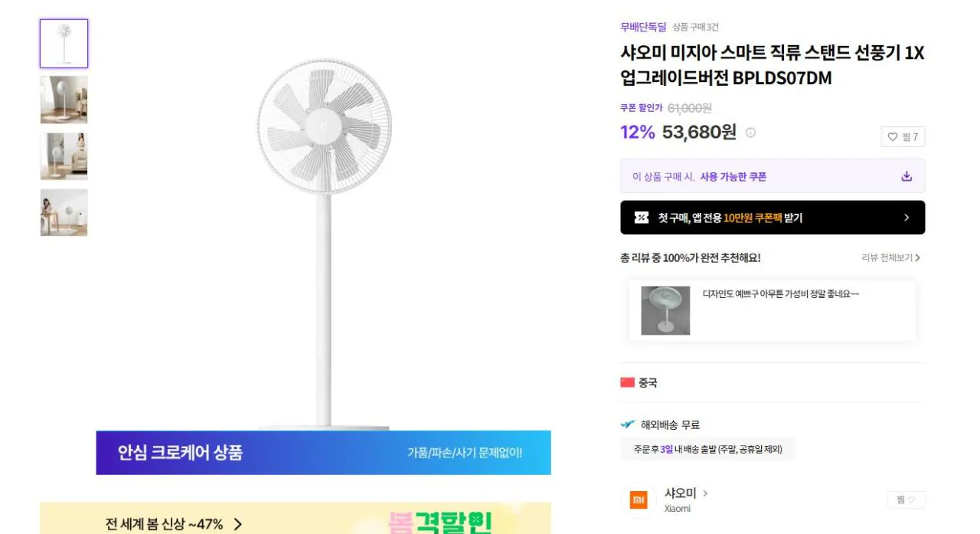Image resolution: width=980 pixels, height=534 pixels.
Task: Click the info icon beside the price
Action: point(750,132)
